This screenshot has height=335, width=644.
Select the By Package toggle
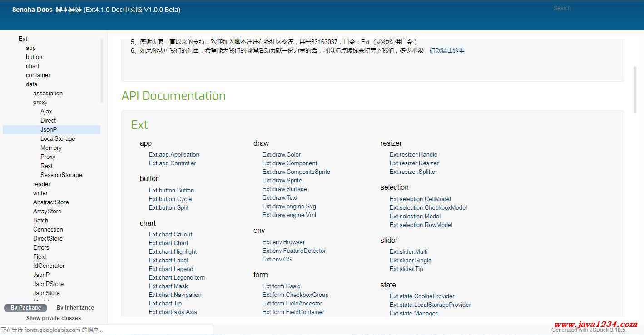click(26, 308)
